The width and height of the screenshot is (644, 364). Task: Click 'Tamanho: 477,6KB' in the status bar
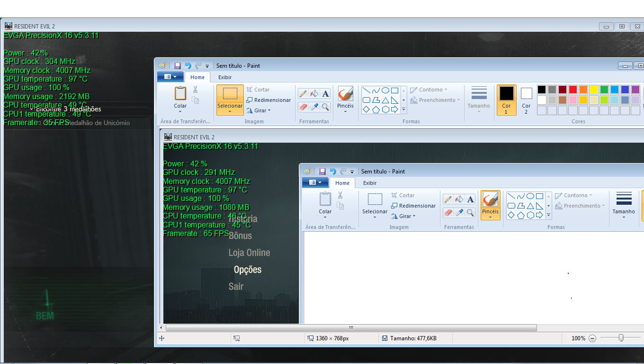point(413,338)
